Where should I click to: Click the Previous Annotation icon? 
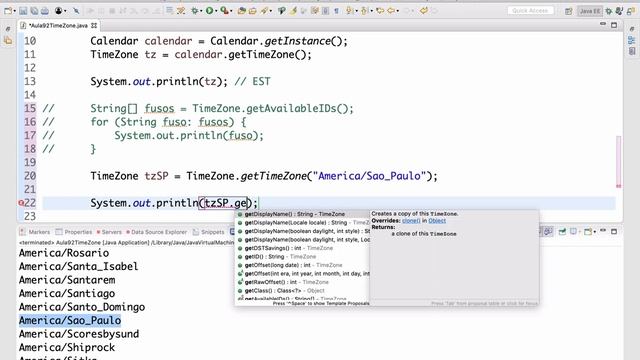coord(364,11)
